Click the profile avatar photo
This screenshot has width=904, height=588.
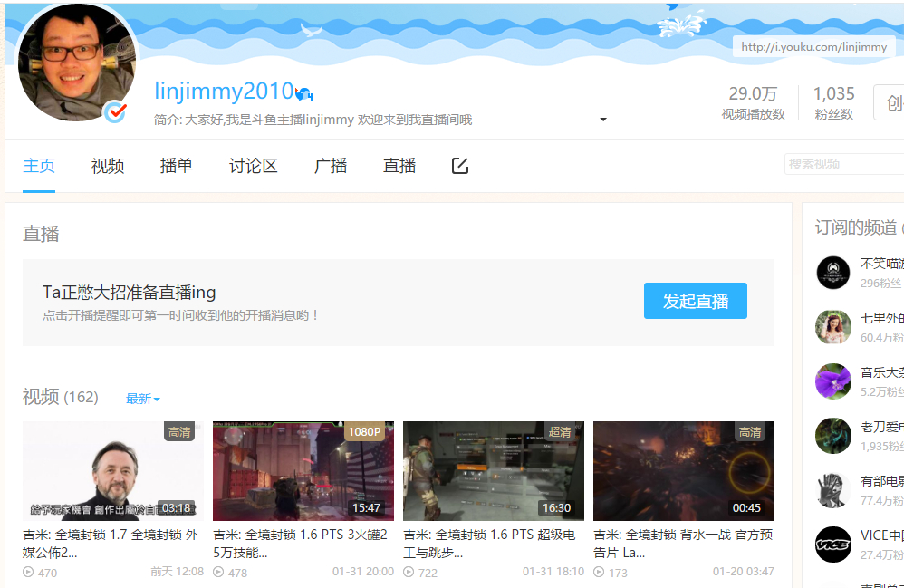pos(76,63)
